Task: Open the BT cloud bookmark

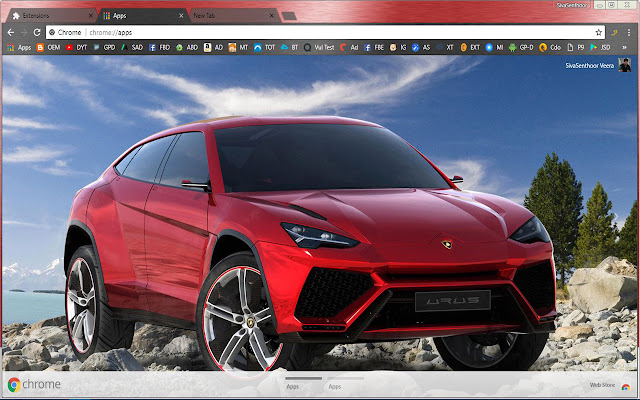Action: pyautogui.click(x=289, y=47)
